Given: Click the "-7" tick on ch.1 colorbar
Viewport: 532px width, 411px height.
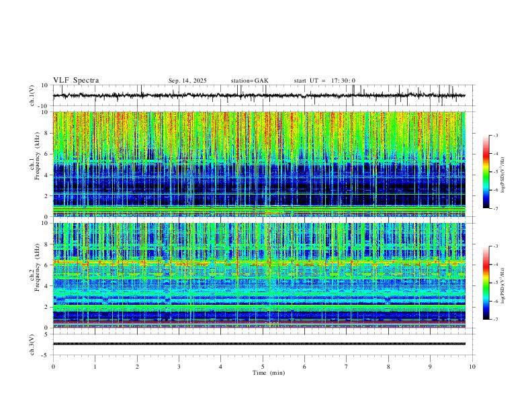Looking at the screenshot, I should click(495, 208).
